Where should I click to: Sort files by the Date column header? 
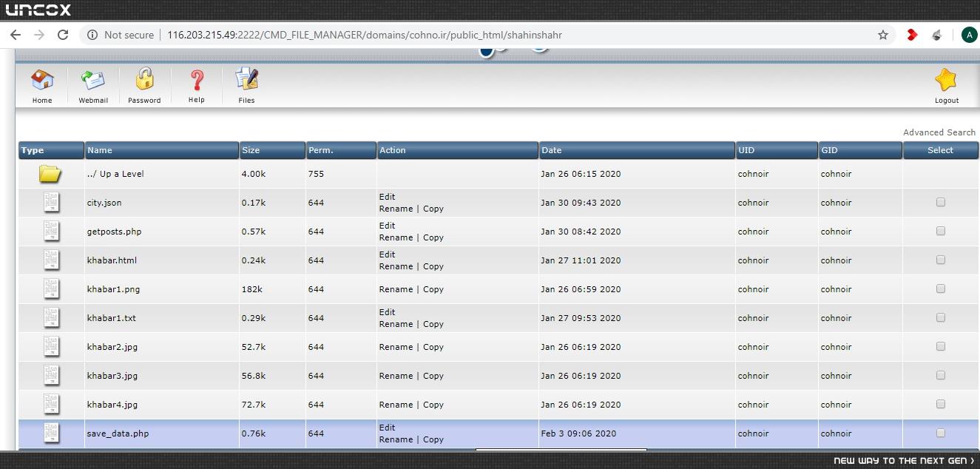pos(637,150)
